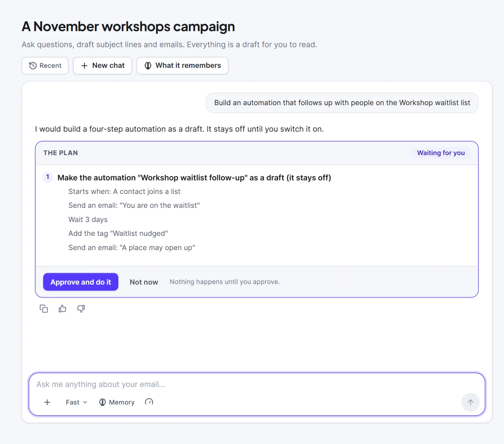Open Recent chats

point(45,66)
